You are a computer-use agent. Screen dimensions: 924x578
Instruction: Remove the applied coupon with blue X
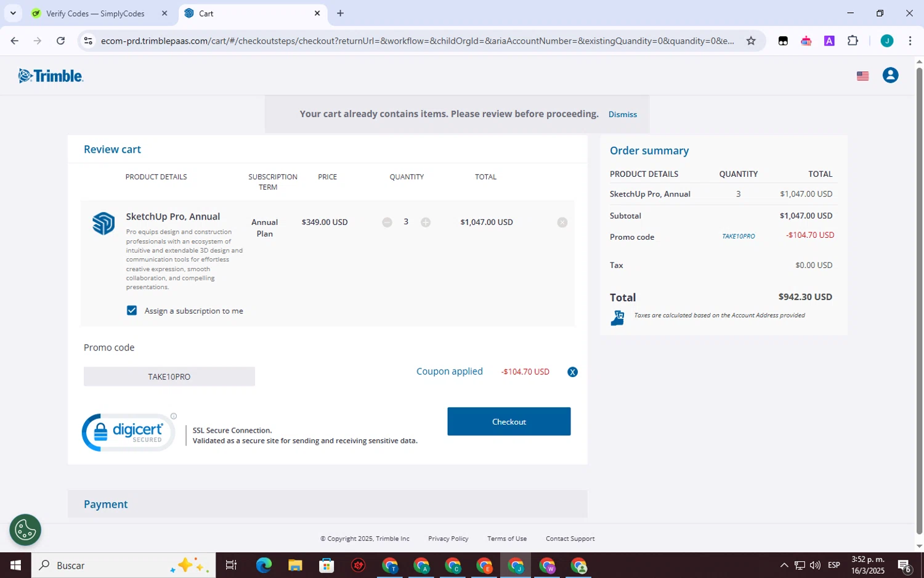point(572,372)
